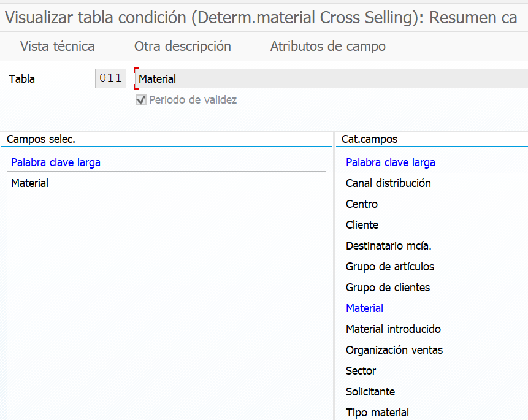Select Organización ventas field
Viewport: 528px width, 420px height.
(x=394, y=350)
